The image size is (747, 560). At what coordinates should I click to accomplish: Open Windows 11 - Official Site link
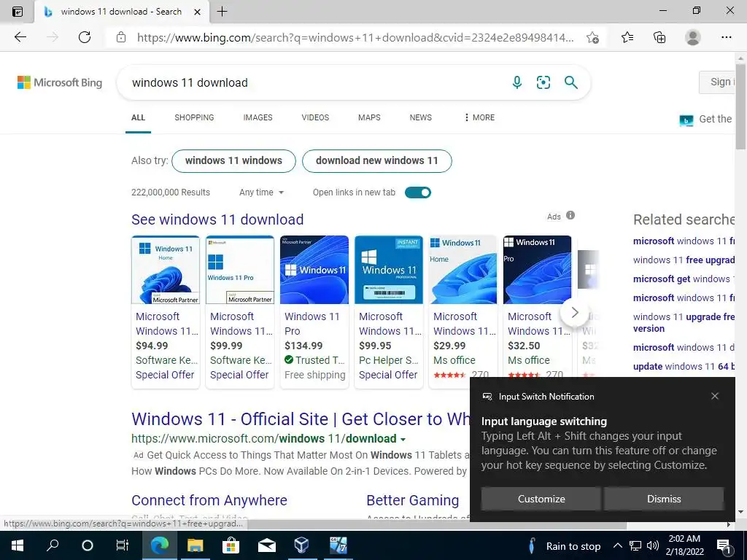(300, 419)
